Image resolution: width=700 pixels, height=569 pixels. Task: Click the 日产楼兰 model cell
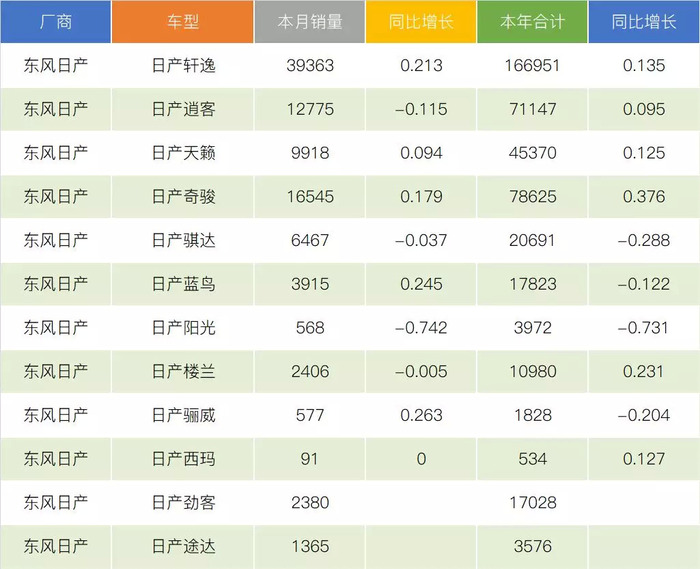pos(183,372)
